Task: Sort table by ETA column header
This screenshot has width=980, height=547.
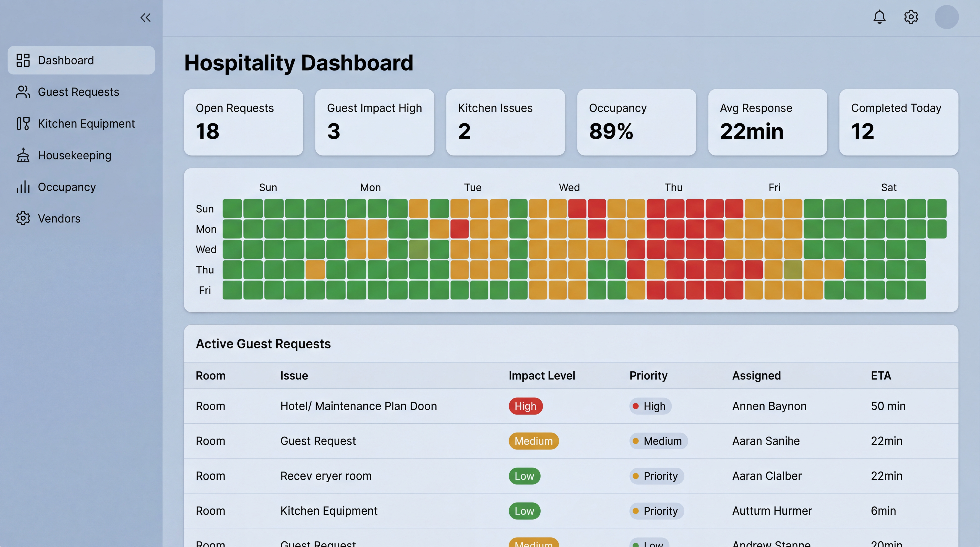Action: pos(881,376)
